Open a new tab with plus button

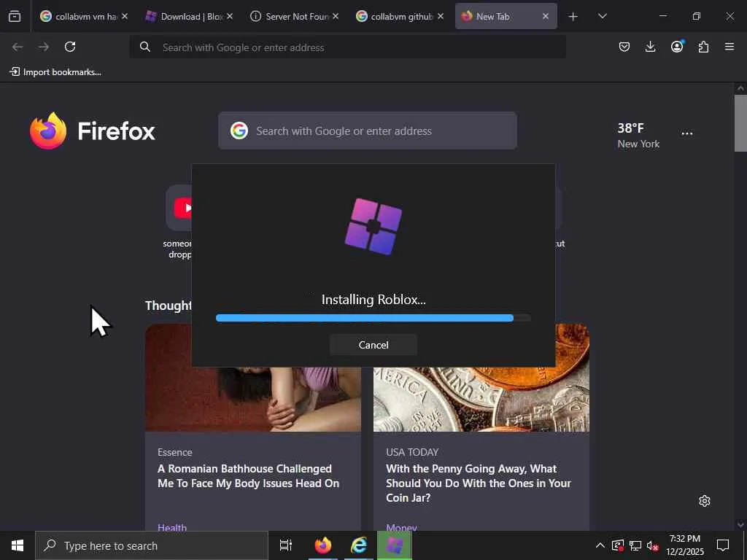tap(573, 17)
